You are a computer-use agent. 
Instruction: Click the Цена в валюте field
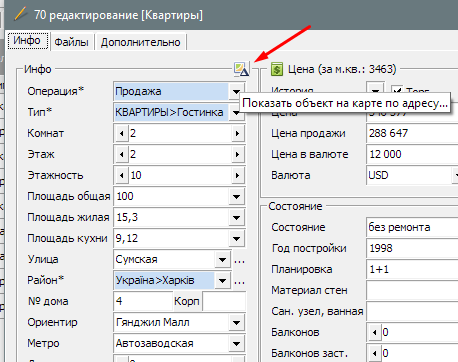[x=412, y=154]
